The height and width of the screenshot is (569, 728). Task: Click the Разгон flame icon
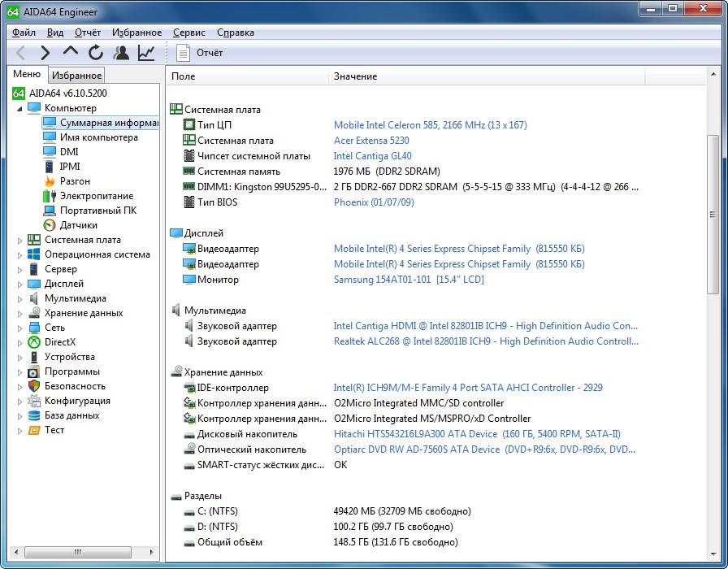pyautogui.click(x=50, y=181)
